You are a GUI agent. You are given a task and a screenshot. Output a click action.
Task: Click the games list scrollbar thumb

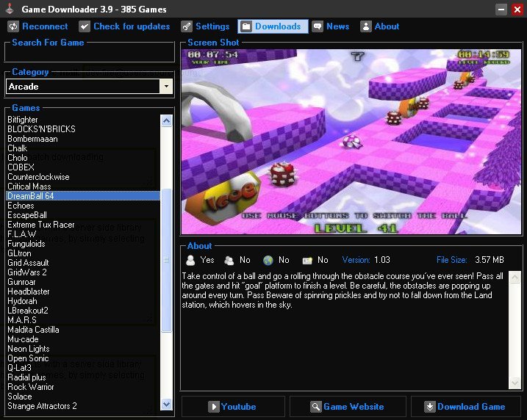(166, 260)
